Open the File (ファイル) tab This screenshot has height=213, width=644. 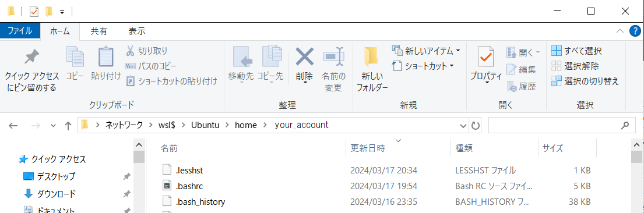(20, 31)
